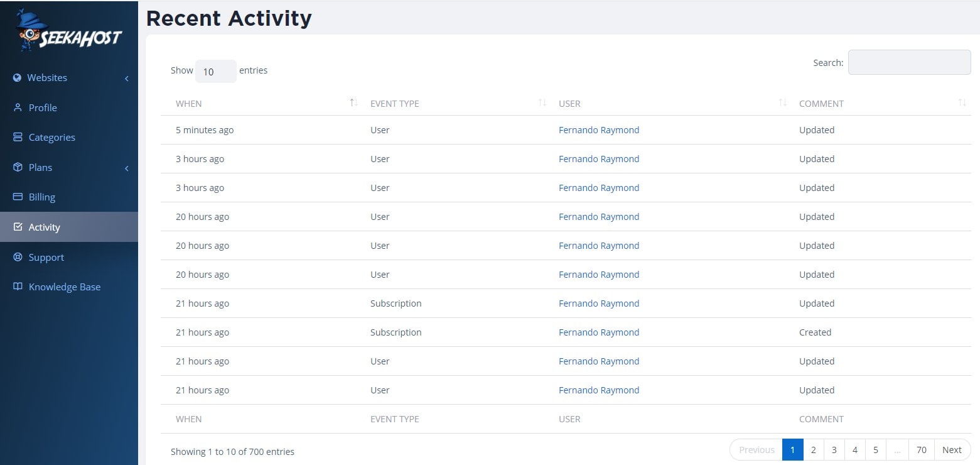Click the Next pagination button
980x465 pixels.
pos(952,450)
